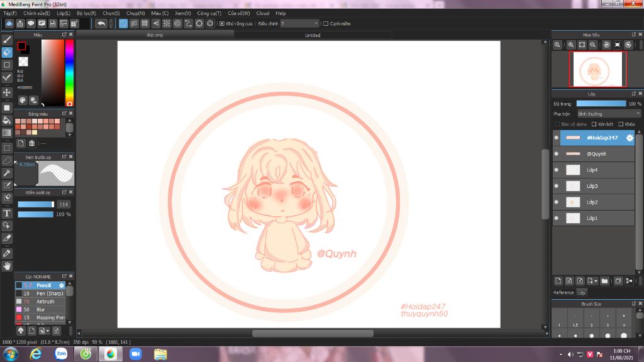
Task: Switch to the dep.png document tab
Action: 155,35
